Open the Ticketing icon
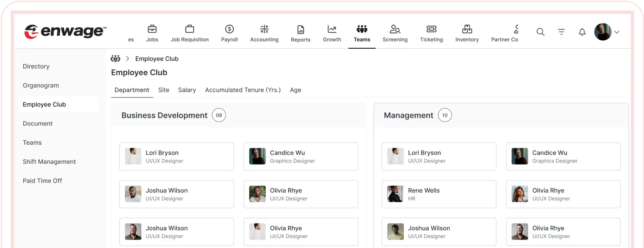The image size is (644, 248). click(x=431, y=29)
